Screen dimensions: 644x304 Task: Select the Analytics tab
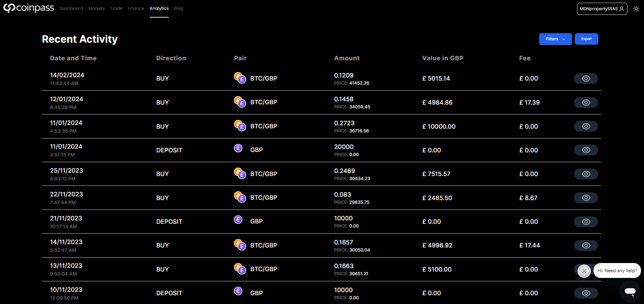(x=159, y=8)
